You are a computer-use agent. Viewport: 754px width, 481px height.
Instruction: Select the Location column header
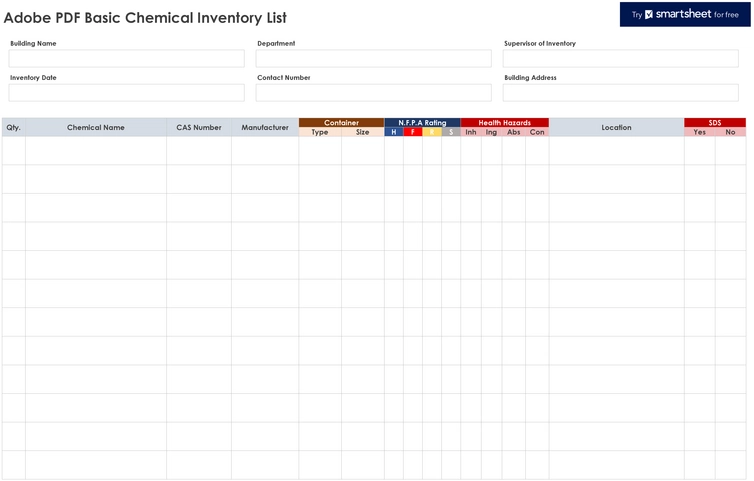tap(616, 127)
